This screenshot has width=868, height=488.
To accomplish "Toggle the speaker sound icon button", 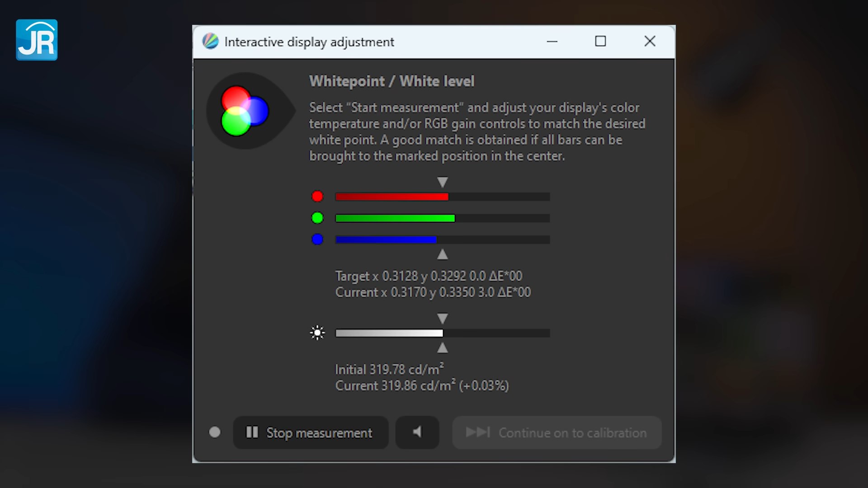I will (x=417, y=432).
